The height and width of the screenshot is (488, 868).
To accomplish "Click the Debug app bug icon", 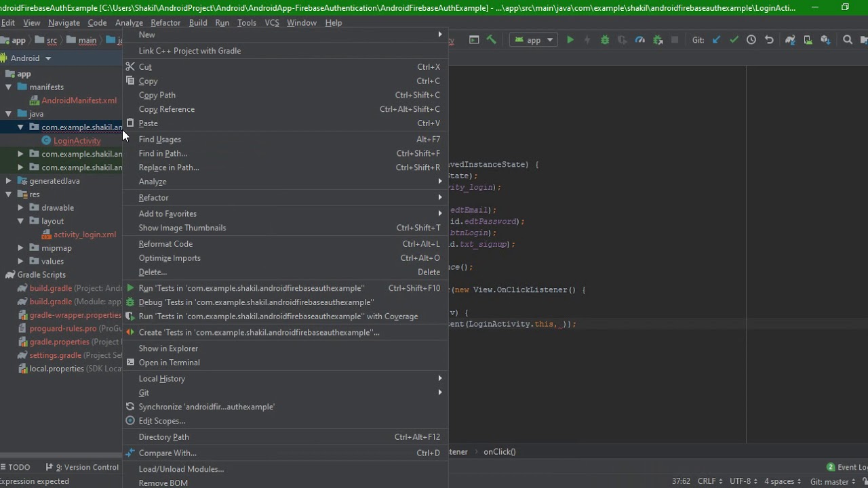I will click(605, 40).
